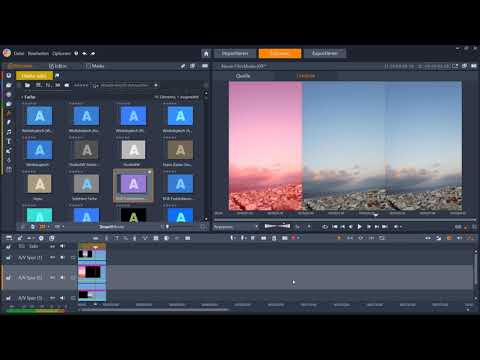480x360 pixels.
Task: Open the orange effects category in library sidebar
Action: (9, 113)
